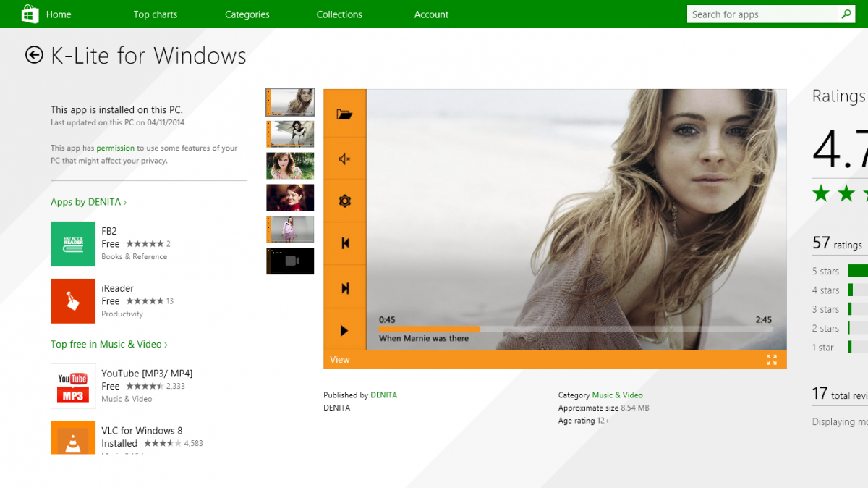
Task: Click the 2 stars rating row
Action: [x=840, y=329]
